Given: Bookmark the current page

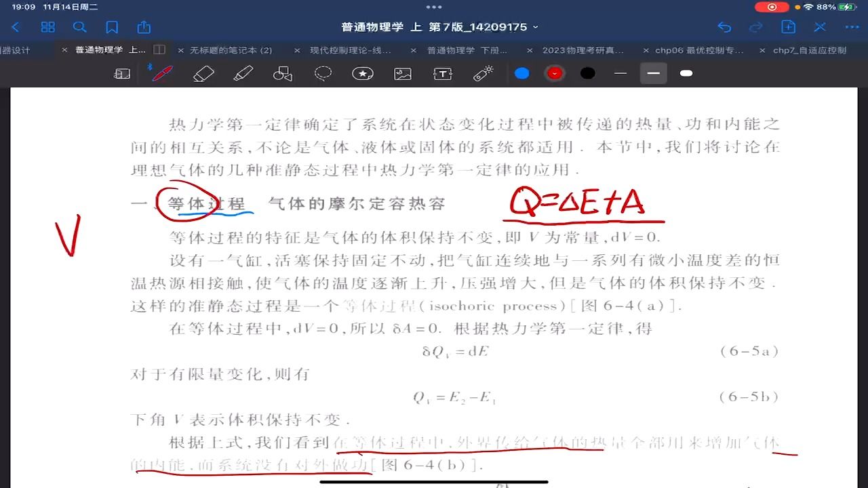Looking at the screenshot, I should pos(112,27).
